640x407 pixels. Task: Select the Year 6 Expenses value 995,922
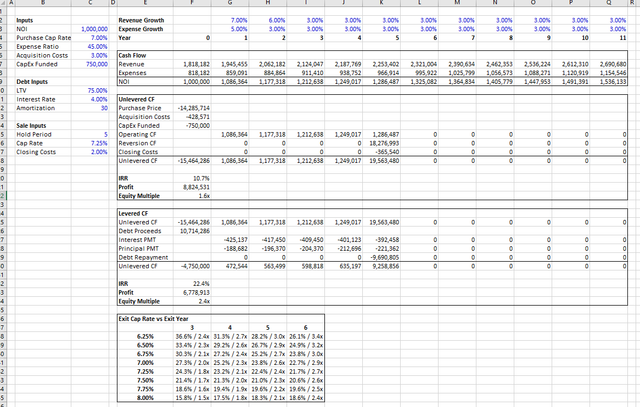coord(426,73)
